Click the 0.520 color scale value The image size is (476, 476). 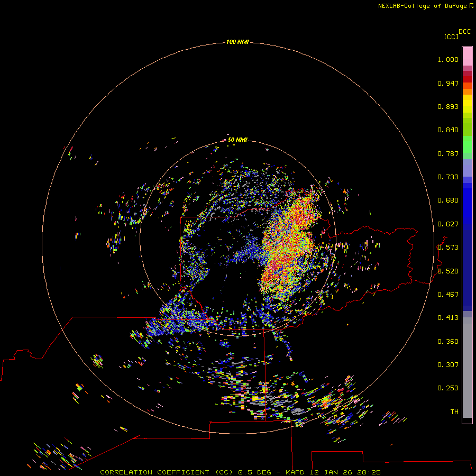tap(448, 271)
